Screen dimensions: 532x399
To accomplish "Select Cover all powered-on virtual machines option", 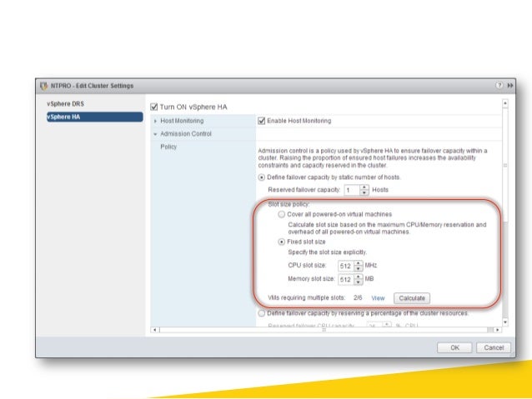I will (x=281, y=214).
